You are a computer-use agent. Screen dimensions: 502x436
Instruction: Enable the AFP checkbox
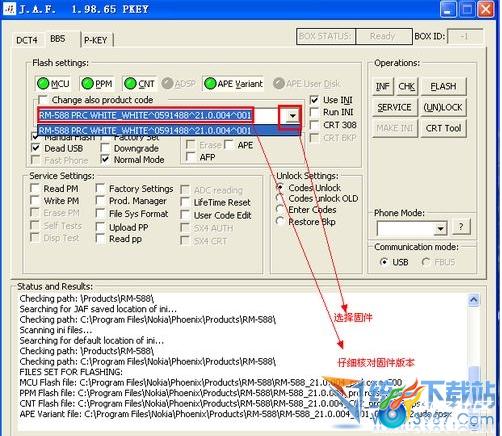pos(191,157)
